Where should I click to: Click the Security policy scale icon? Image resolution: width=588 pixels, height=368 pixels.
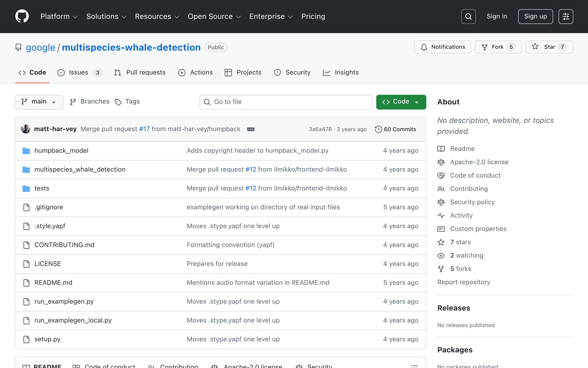click(x=441, y=202)
